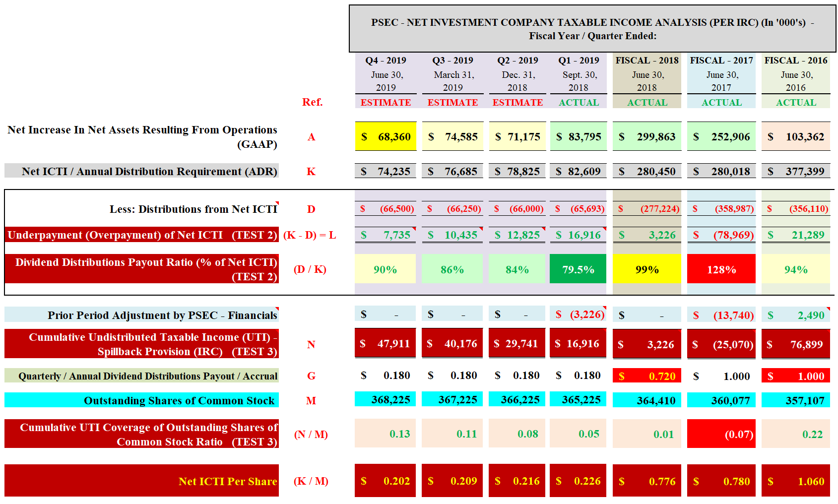Viewport: 838px width, 504px height.
Task: Select the Q4 - 2019 column header
Action: (x=386, y=61)
